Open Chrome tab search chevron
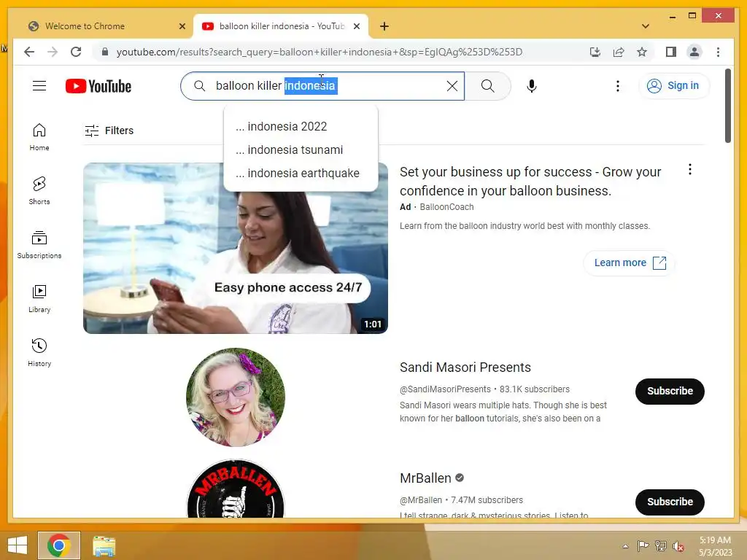747x560 pixels. point(645,26)
